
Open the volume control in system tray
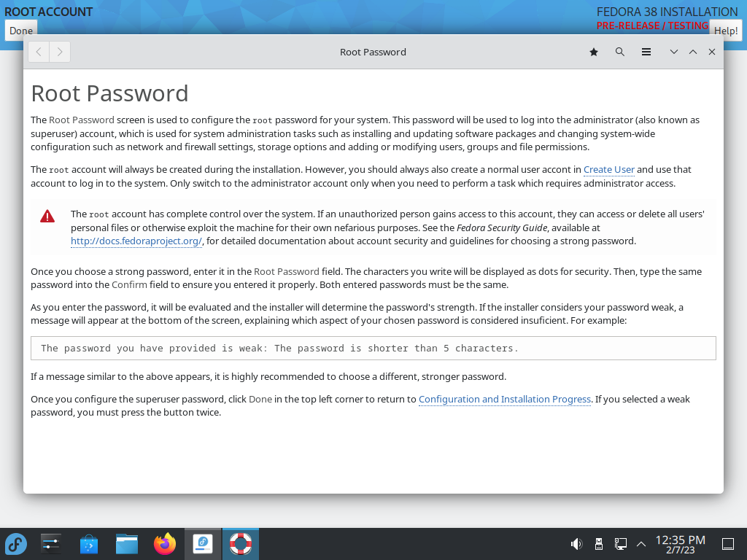tap(576, 544)
